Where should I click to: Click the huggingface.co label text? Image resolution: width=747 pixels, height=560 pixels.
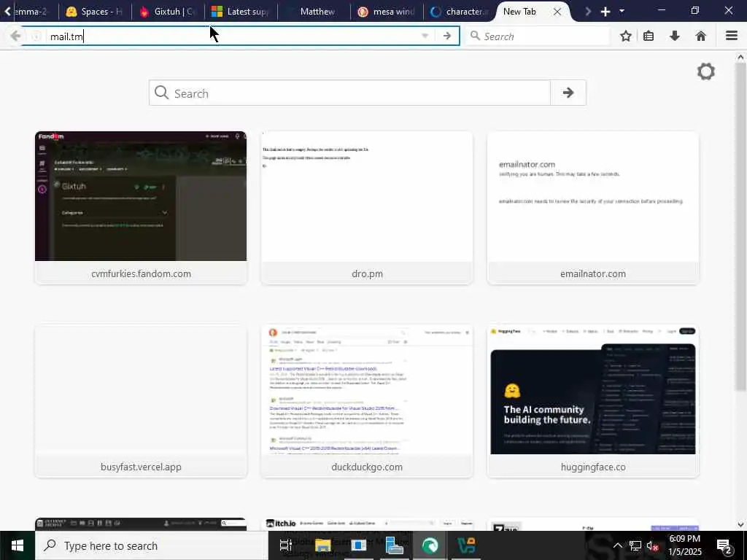click(x=593, y=467)
